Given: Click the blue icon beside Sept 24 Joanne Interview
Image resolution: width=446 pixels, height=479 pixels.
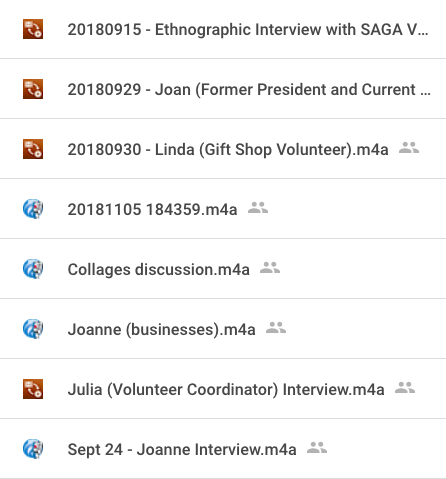Looking at the screenshot, I should pyautogui.click(x=33, y=449).
